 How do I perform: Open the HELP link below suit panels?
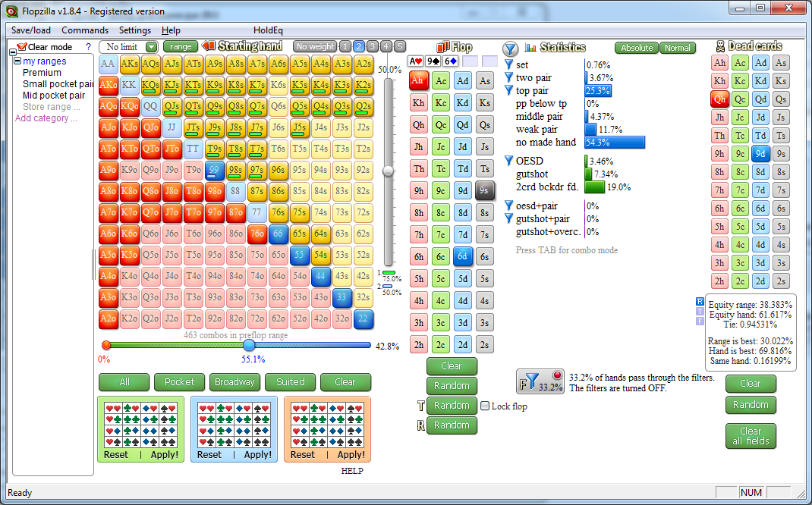tap(352, 471)
